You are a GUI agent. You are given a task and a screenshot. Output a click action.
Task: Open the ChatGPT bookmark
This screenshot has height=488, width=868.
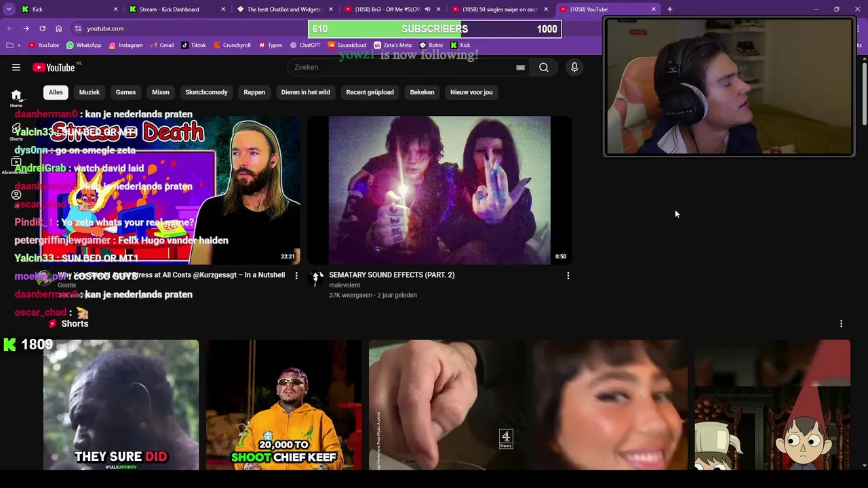[304, 45]
